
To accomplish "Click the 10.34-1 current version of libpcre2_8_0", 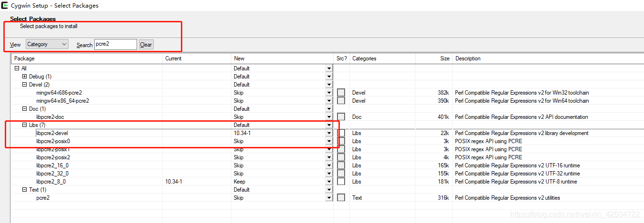I will coord(174,182).
